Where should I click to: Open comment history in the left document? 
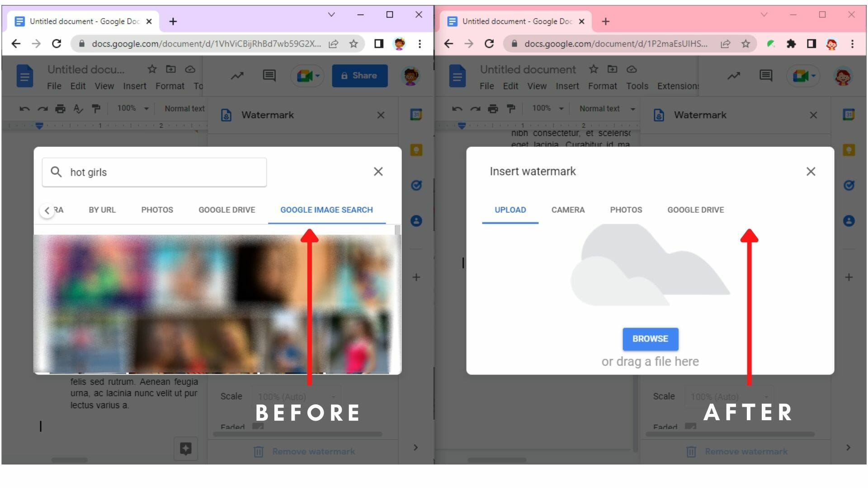click(269, 75)
